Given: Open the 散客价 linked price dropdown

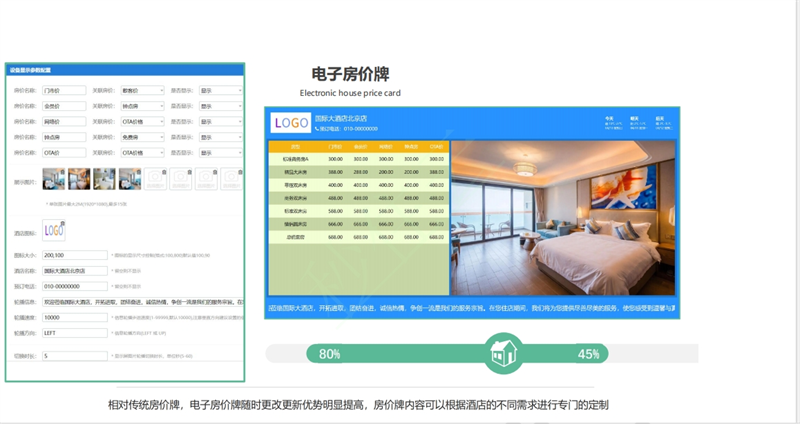Looking at the screenshot, I should point(143,90).
